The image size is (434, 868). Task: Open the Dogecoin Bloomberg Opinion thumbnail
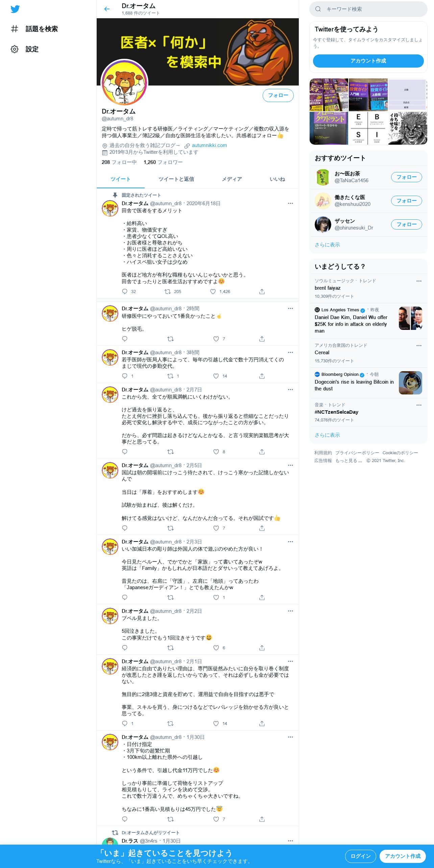coord(410,383)
